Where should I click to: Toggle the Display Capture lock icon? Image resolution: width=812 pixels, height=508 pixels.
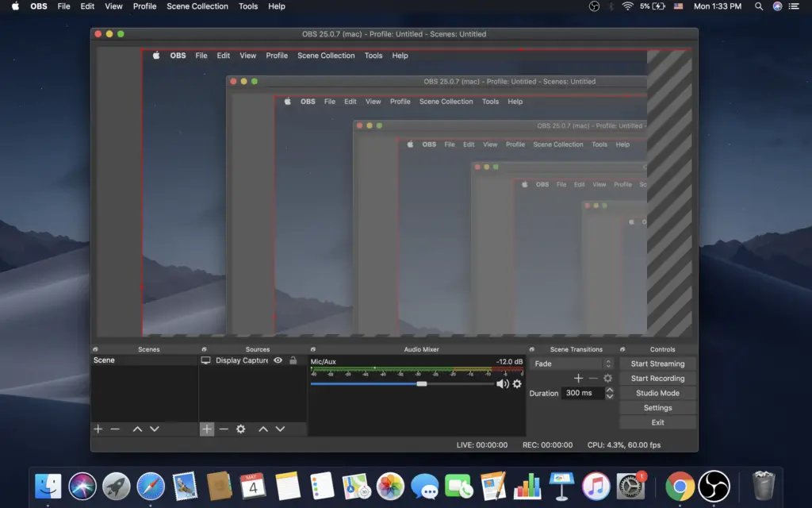point(293,360)
